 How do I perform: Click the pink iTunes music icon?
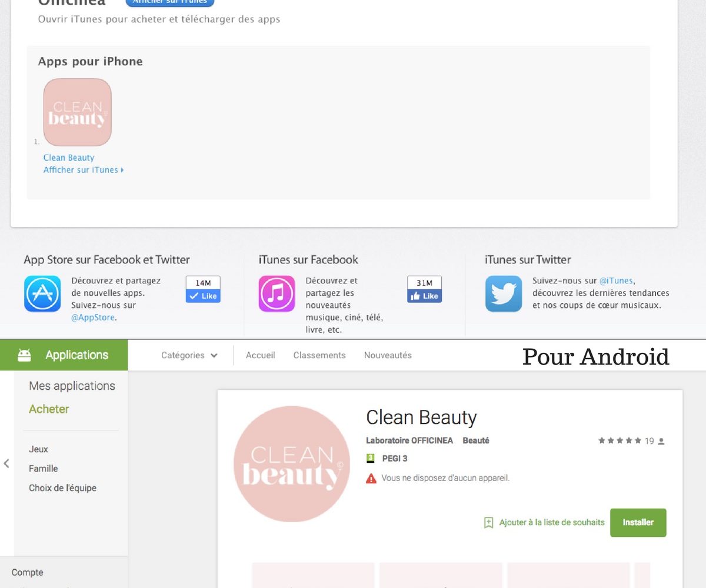(x=277, y=293)
